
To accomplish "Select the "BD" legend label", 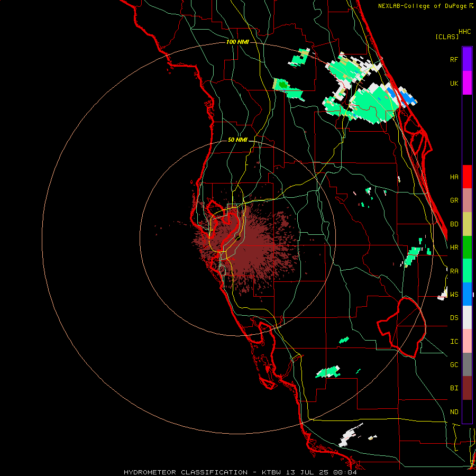I will point(454,224).
